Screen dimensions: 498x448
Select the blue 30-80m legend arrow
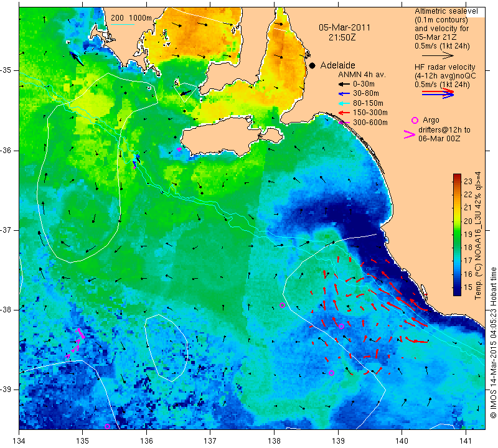point(344,94)
